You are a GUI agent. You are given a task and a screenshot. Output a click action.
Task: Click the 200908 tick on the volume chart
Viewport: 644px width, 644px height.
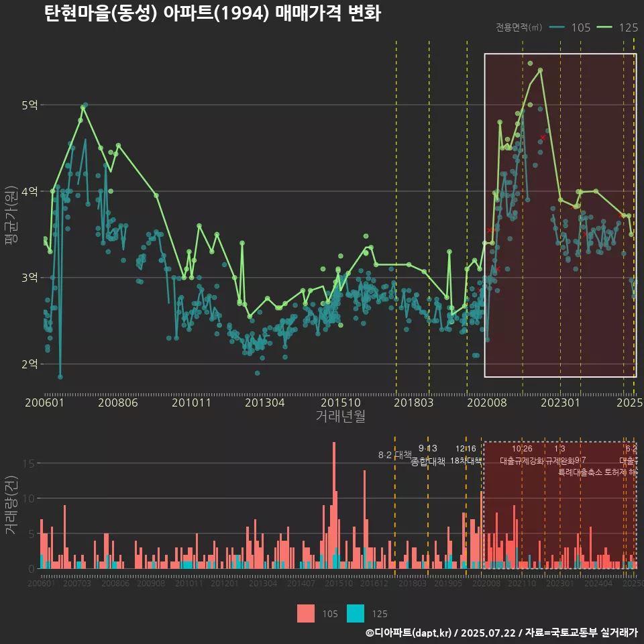(151, 583)
